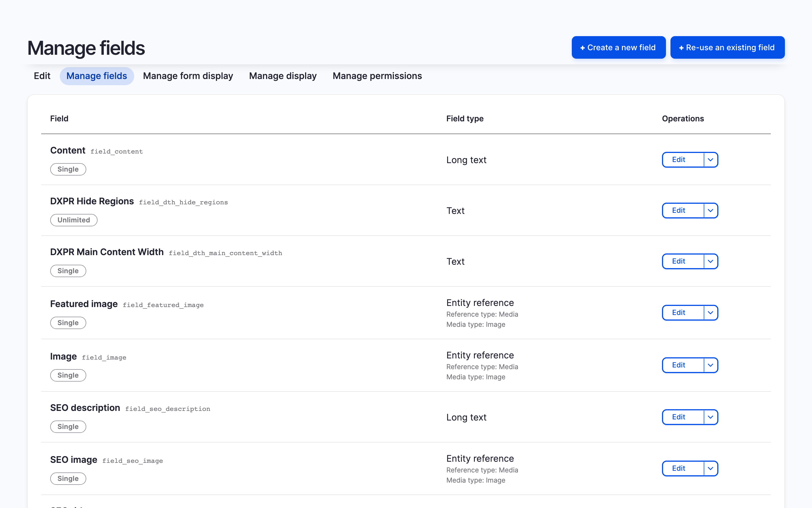Open operations chevron for DXPR Main Content Width
This screenshot has height=508, width=812.
click(x=711, y=261)
